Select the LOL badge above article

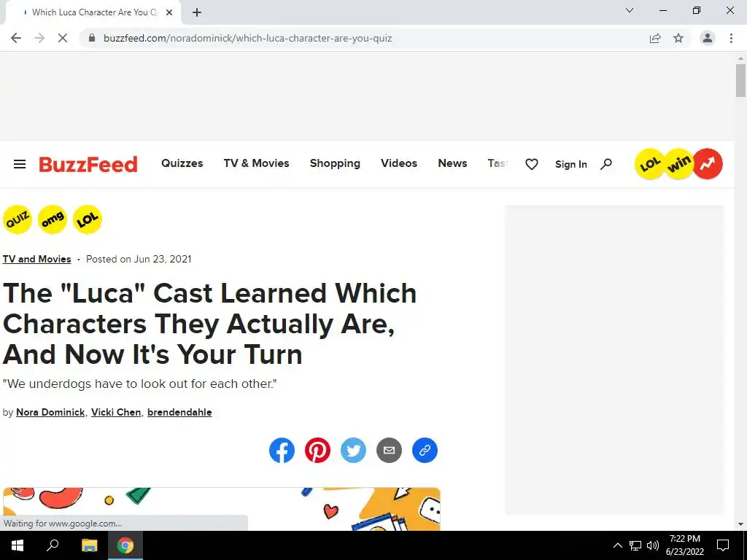(88, 219)
